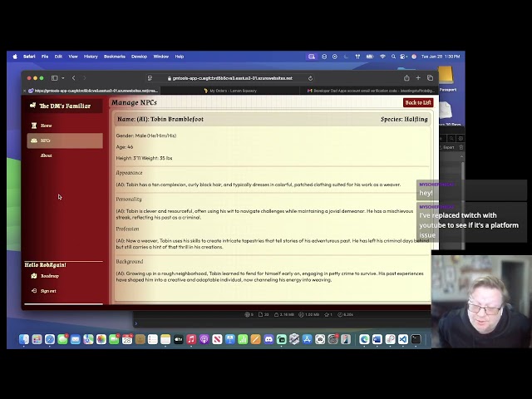The image size is (532, 399).
Task: Open the Safari Share button
Action: tap(406, 78)
